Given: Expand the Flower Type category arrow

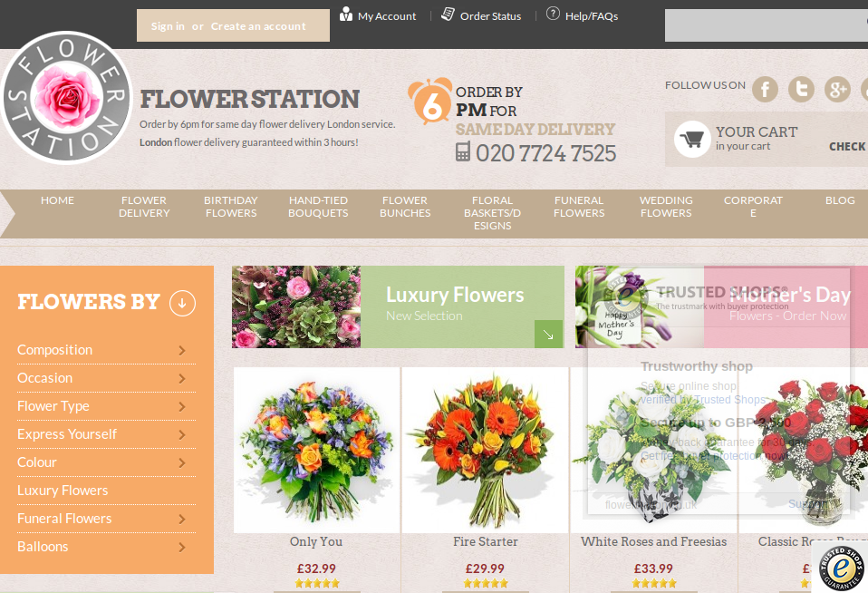Looking at the screenshot, I should [181, 407].
